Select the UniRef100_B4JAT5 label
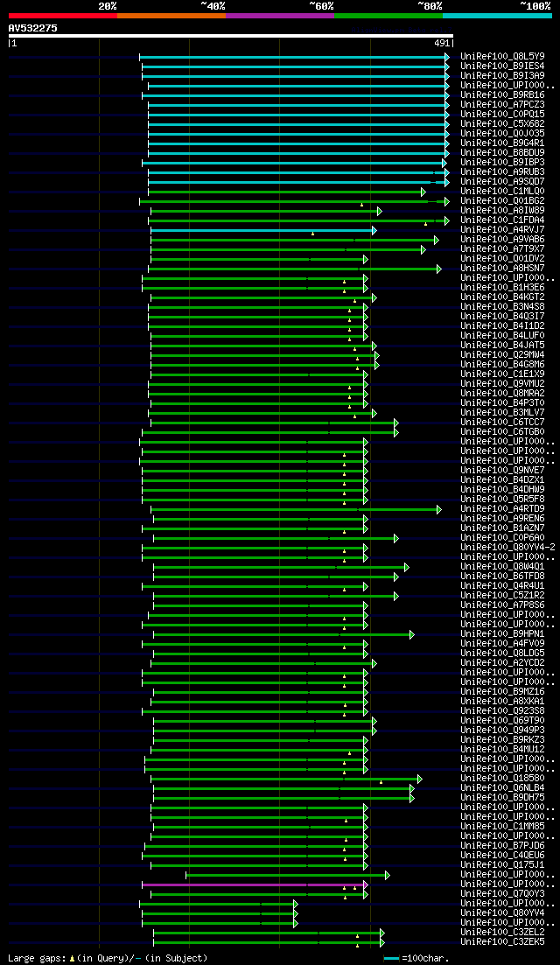560x965 pixels. [502, 346]
